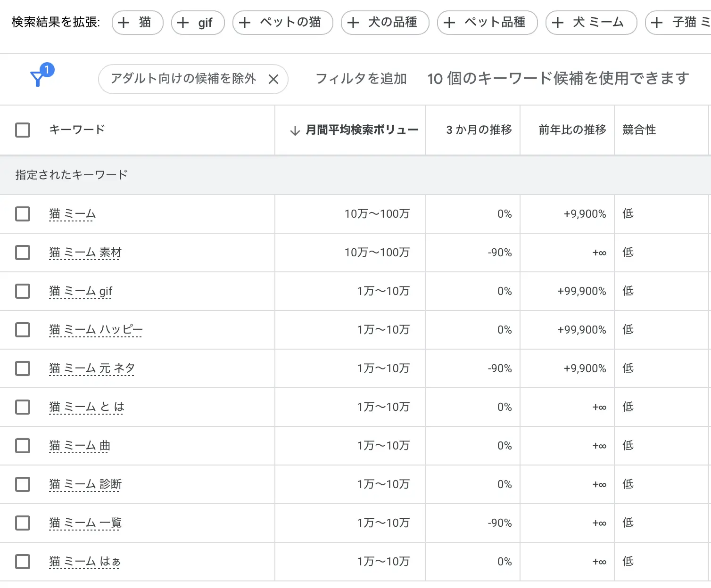This screenshot has height=588, width=711.
Task: Select the 猫 ミーム gif row checkbox
Action: (x=23, y=291)
